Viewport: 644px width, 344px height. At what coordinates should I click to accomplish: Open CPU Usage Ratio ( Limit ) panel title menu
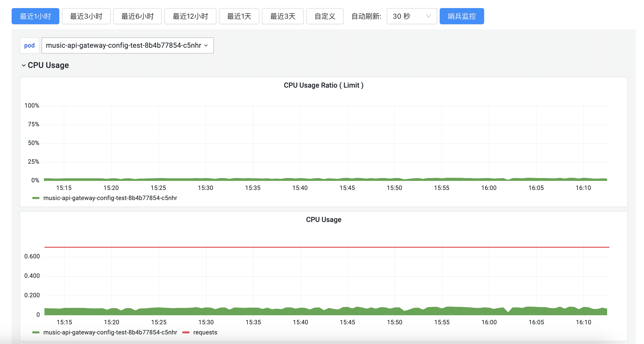click(323, 85)
